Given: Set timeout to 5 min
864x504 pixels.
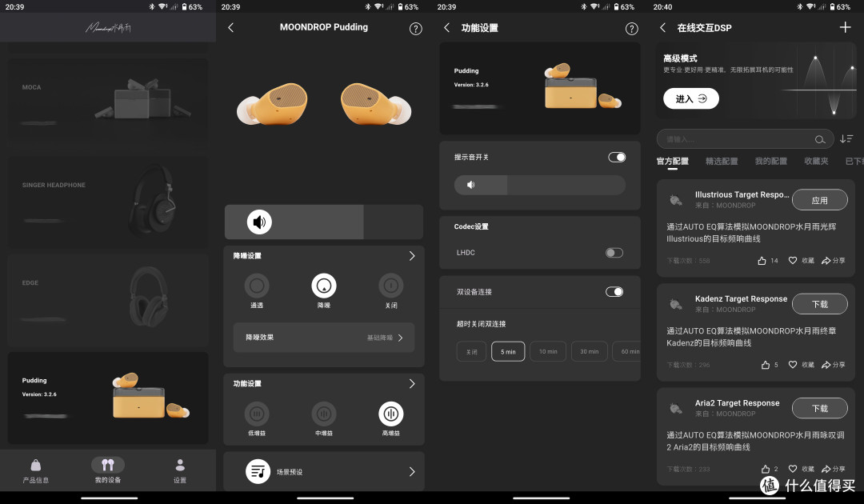Looking at the screenshot, I should click(x=508, y=351).
